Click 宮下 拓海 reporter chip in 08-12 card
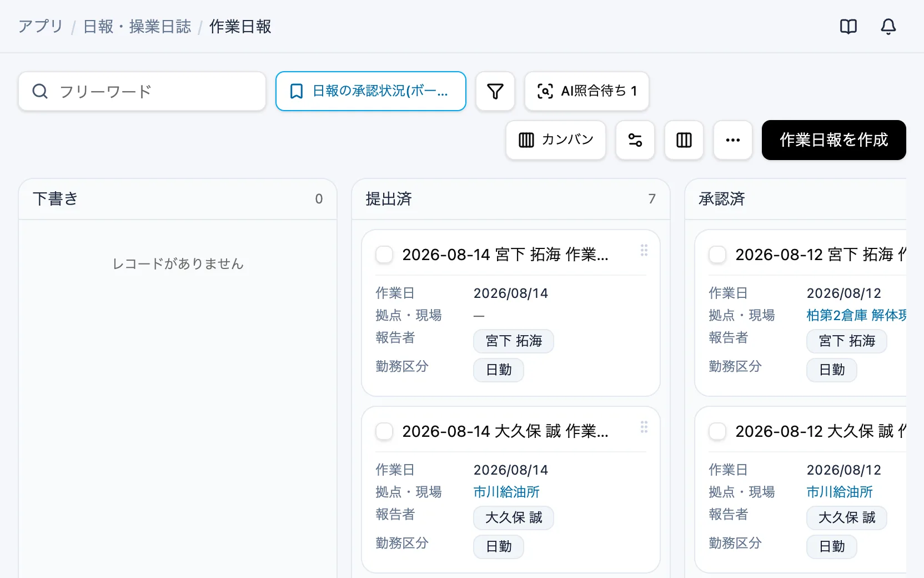924x578 pixels. (847, 341)
